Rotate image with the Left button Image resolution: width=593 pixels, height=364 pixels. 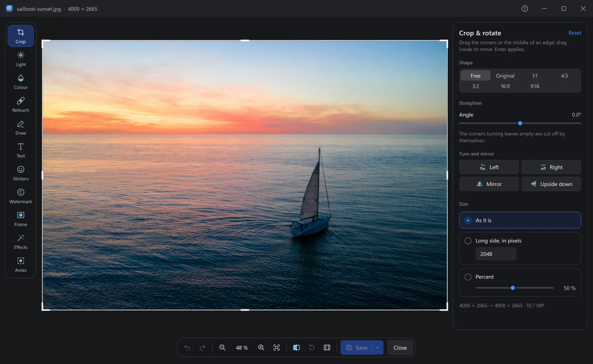[489, 167]
